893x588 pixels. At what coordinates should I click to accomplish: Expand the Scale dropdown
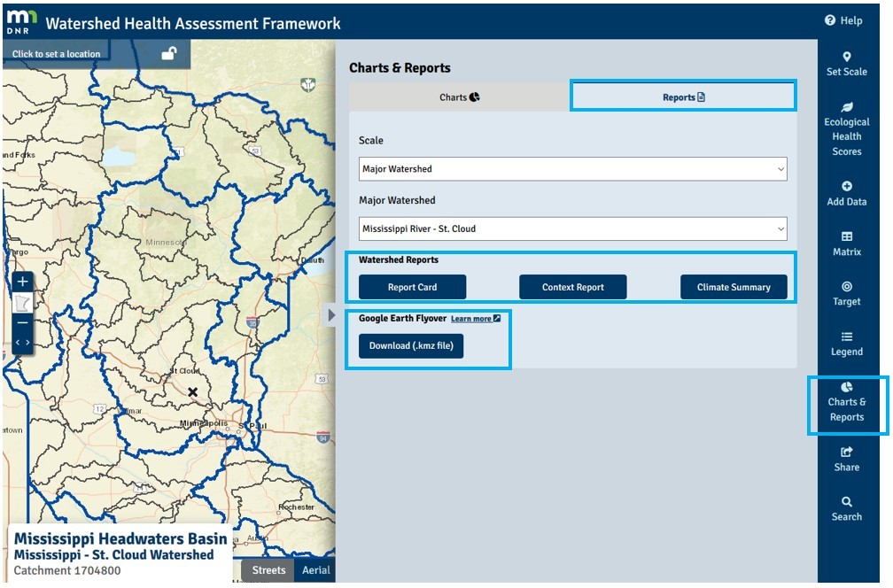click(x=572, y=169)
